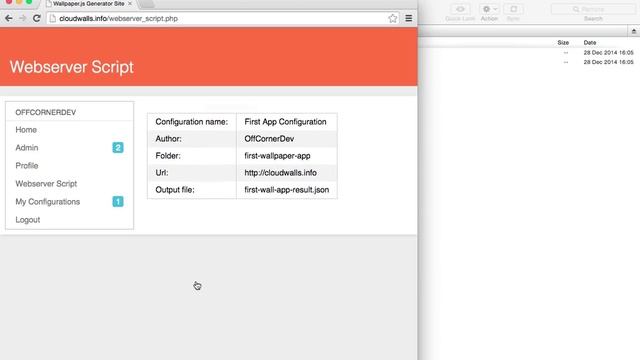
Task: Sort Finder list by Size column
Action: pyautogui.click(x=563, y=42)
